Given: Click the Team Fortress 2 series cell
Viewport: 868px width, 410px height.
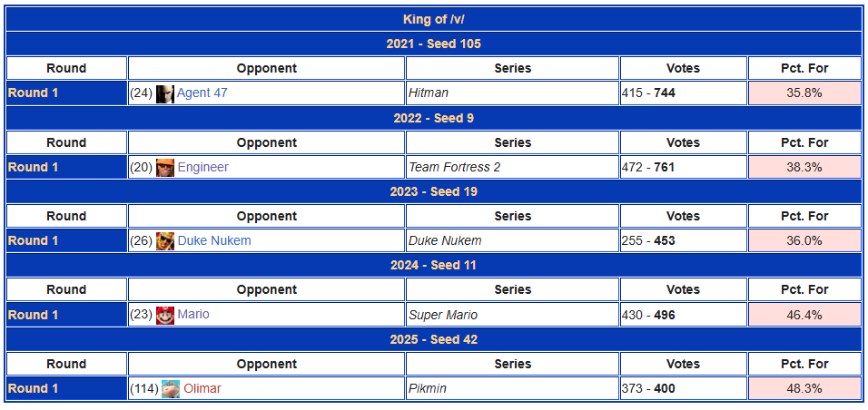Looking at the screenshot, I should (x=512, y=167).
